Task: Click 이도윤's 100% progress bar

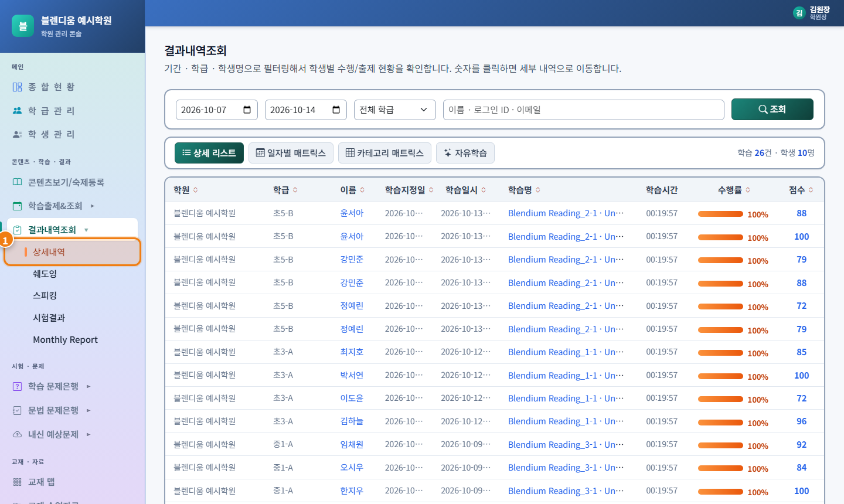Action: [720, 399]
